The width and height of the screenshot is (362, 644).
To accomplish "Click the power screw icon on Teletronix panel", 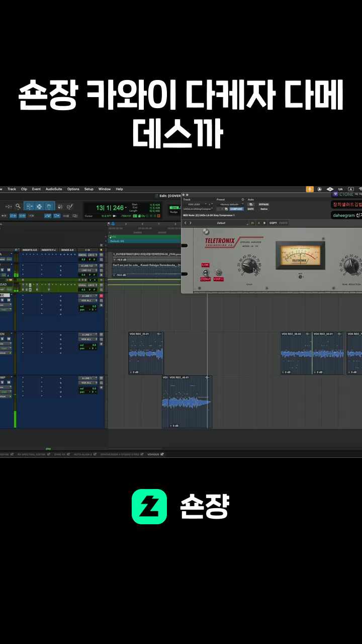I will click(x=205, y=232).
